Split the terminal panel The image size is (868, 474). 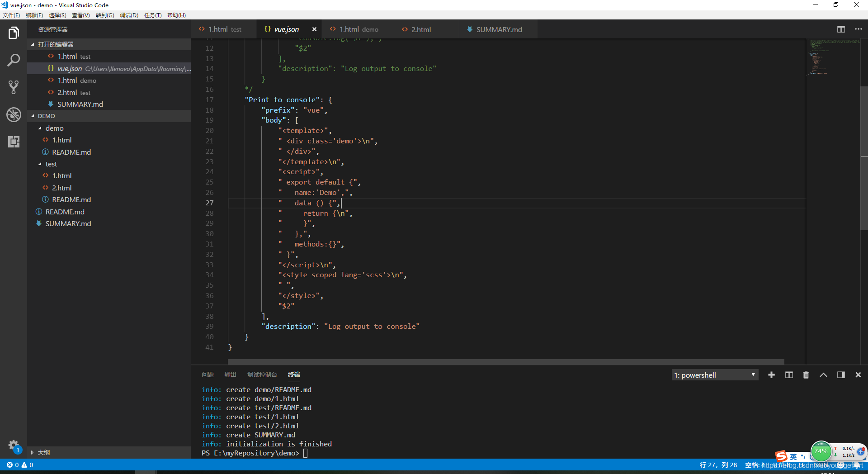[789, 375]
